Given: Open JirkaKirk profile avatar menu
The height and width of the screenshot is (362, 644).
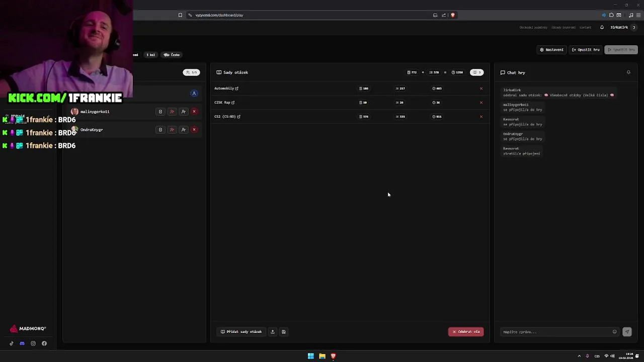Looking at the screenshot, I should click(x=634, y=27).
